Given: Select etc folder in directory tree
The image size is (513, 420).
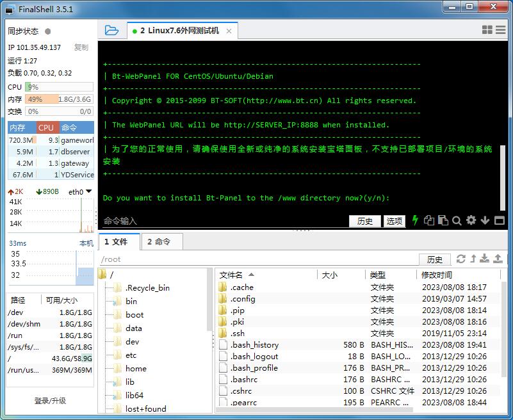Looking at the screenshot, I should coord(131,355).
